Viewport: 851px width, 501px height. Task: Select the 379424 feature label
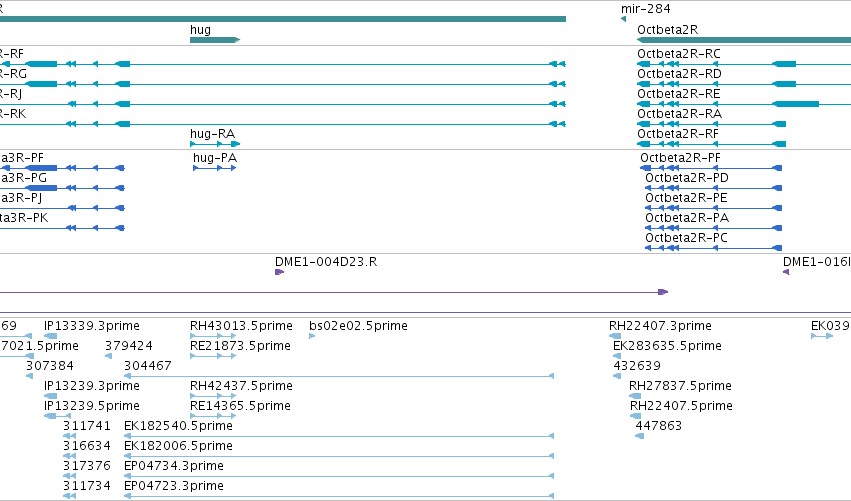click(129, 346)
